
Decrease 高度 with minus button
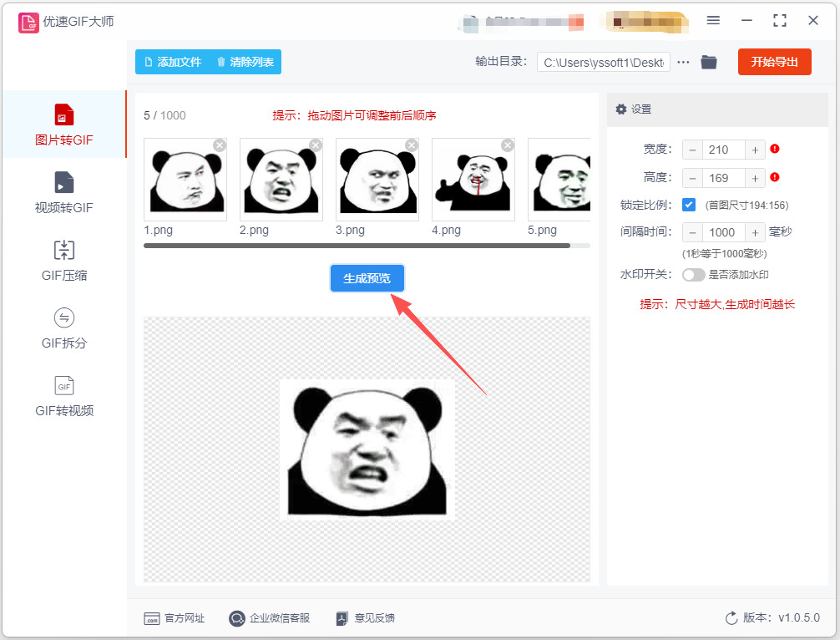[x=692, y=179]
